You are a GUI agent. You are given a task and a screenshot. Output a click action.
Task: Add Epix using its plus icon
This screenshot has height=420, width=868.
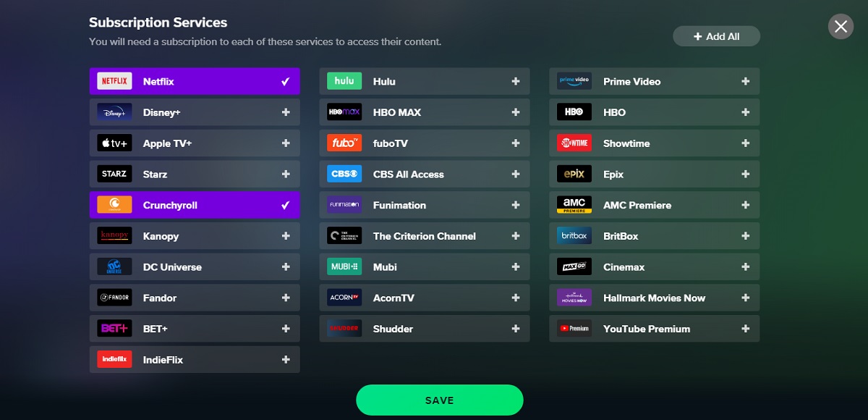click(746, 175)
